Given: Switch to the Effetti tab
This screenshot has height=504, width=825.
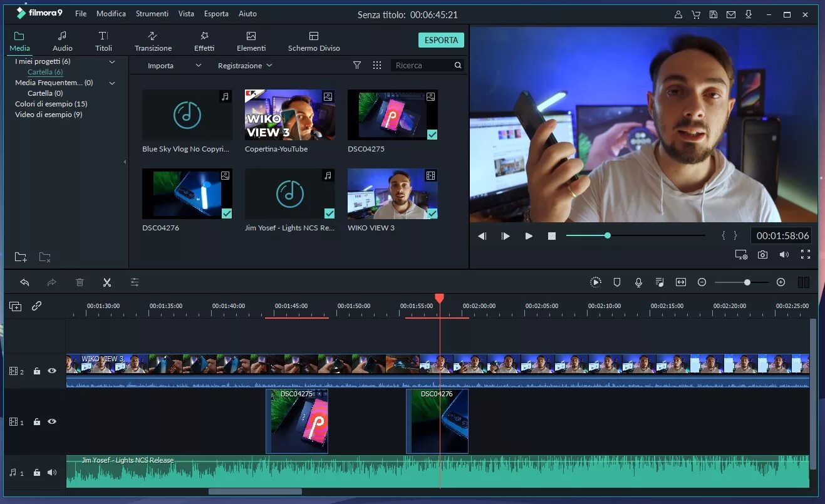Looking at the screenshot, I should click(204, 41).
